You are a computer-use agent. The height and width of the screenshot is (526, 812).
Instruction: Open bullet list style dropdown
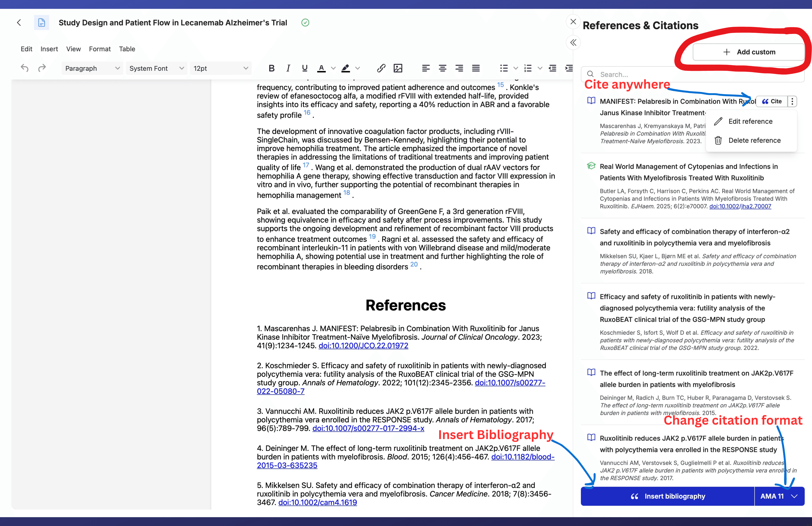[x=516, y=68]
